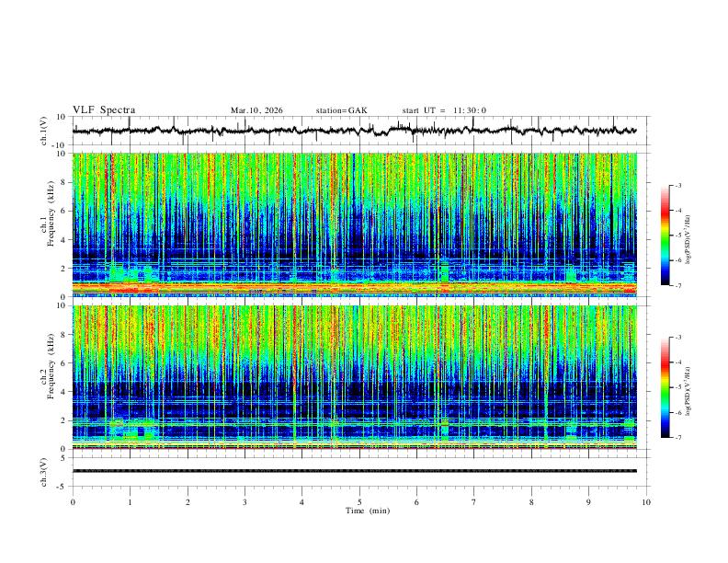Click the "4" tick on ch.2 frequency axis
The height and width of the screenshot is (563, 728).
[65, 392]
